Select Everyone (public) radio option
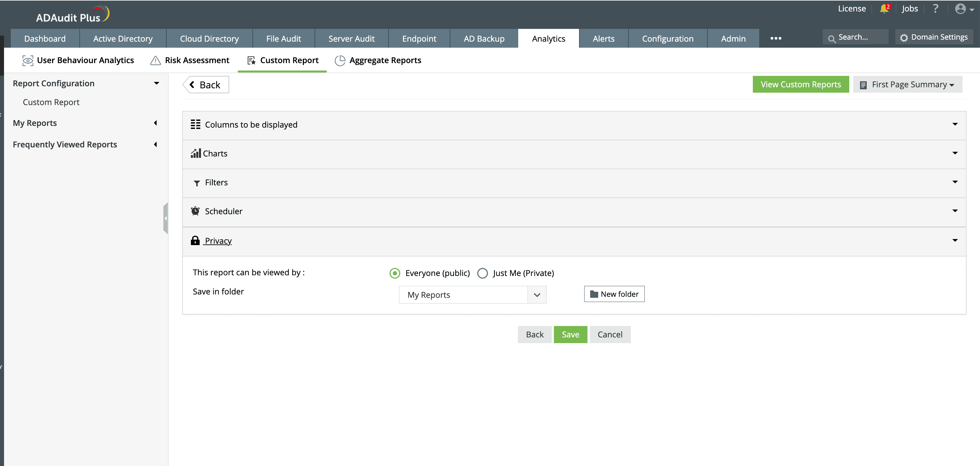Screen dimensions: 980x466 pos(395,273)
